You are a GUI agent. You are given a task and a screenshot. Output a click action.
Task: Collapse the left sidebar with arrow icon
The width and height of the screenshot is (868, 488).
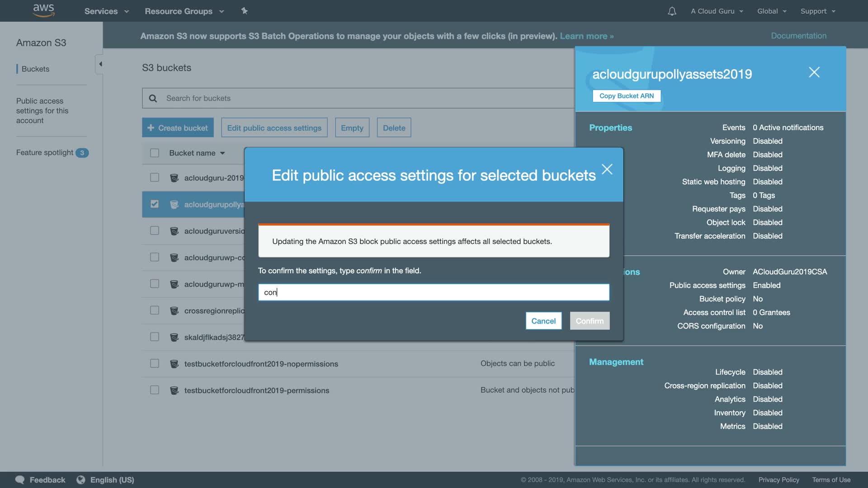click(100, 64)
